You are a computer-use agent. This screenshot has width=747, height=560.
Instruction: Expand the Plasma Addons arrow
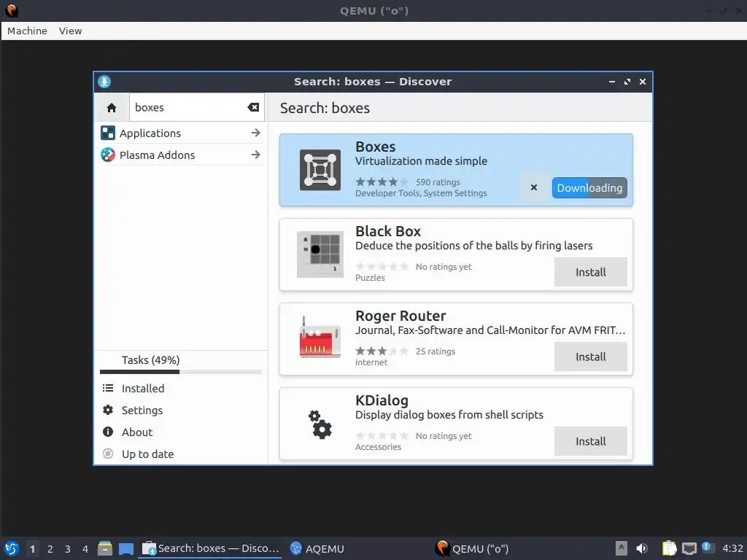(x=256, y=155)
